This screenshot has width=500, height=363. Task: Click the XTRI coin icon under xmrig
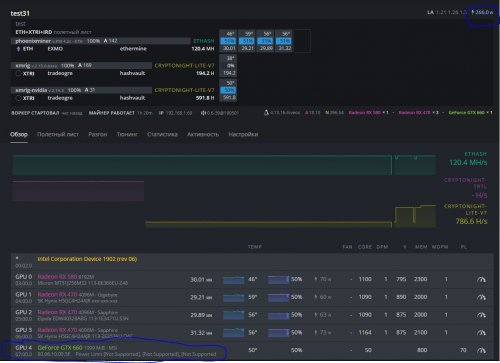pos(19,73)
